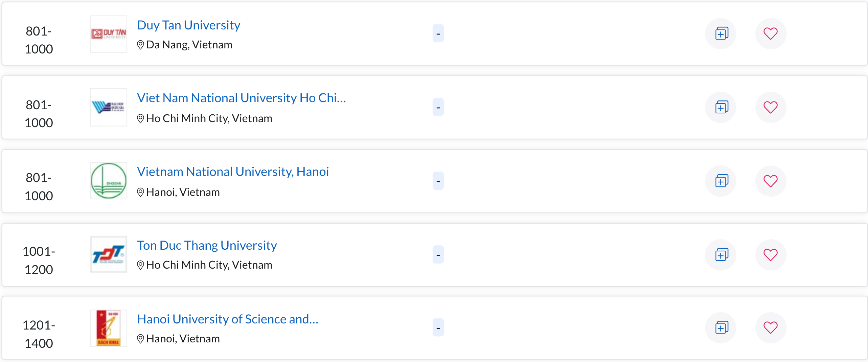The width and height of the screenshot is (868, 362).
Task: Add Duy Tan University to compare list
Action: 721,33
